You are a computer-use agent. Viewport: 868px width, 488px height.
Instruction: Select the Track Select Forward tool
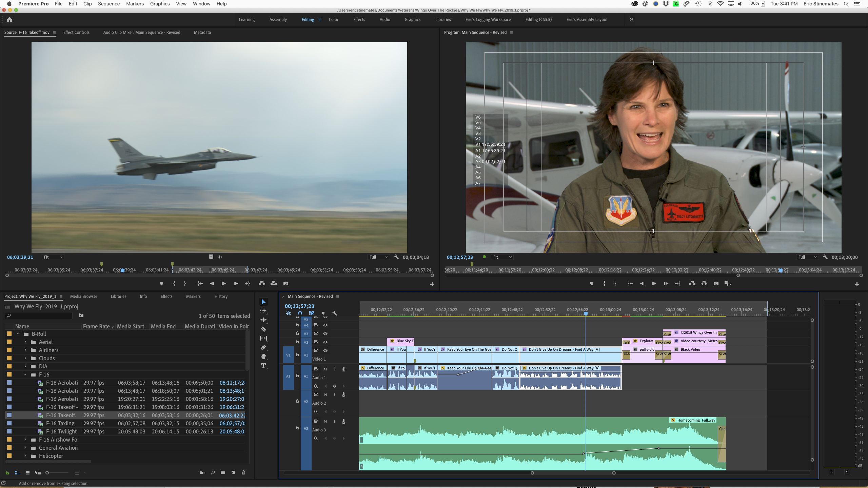pyautogui.click(x=263, y=311)
